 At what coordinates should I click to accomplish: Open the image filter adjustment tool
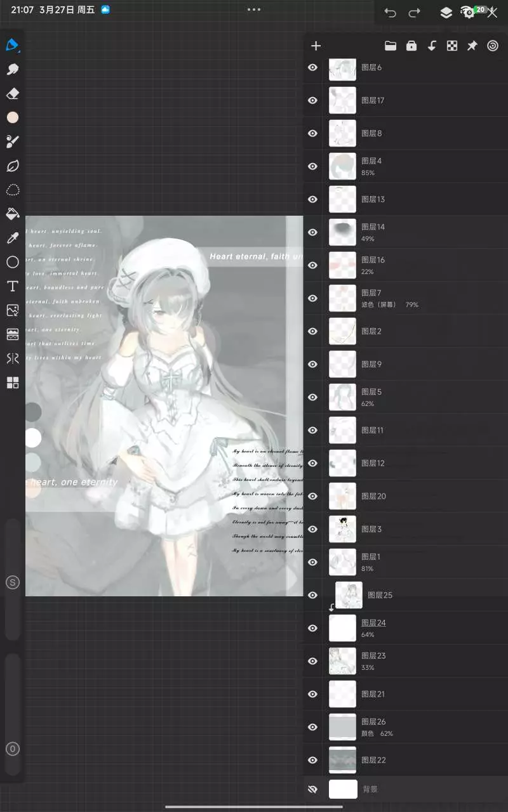13,334
